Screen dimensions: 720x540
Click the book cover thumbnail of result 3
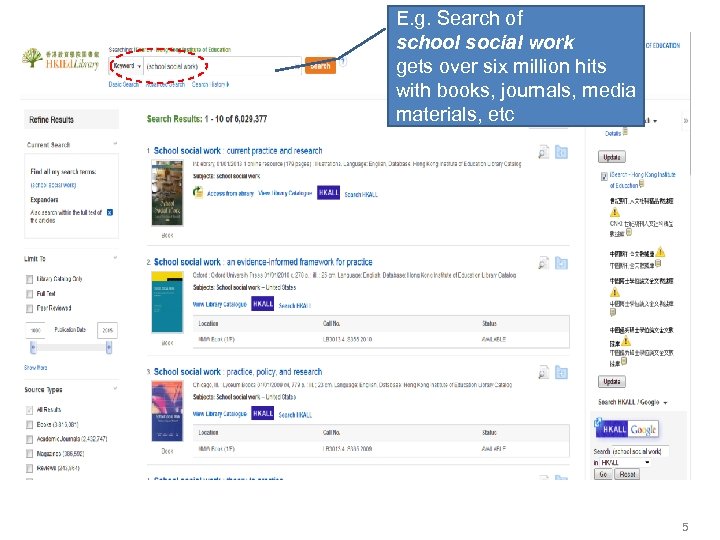pos(166,412)
